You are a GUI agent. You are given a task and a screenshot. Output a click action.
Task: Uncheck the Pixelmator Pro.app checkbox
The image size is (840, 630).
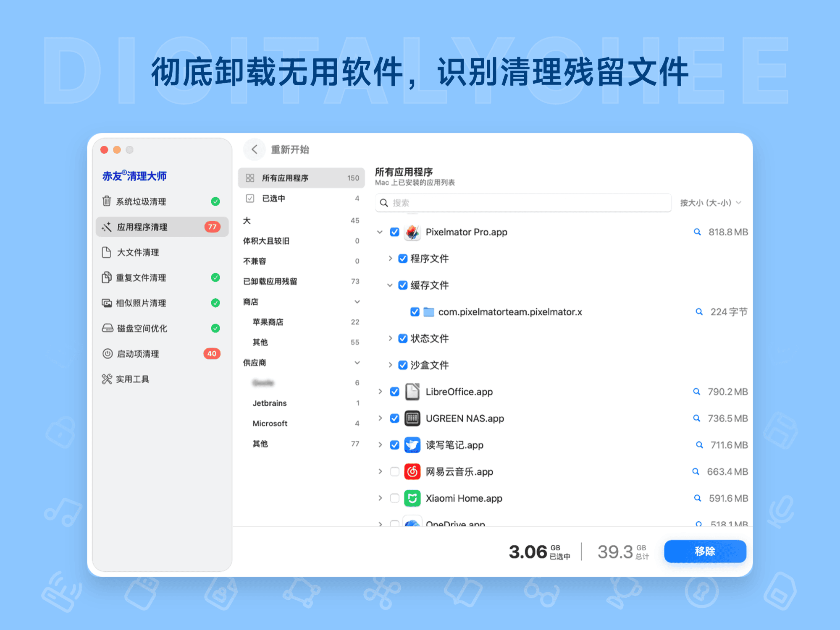pyautogui.click(x=394, y=232)
